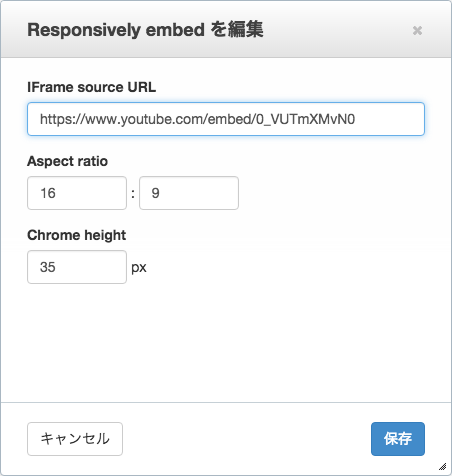The width and height of the screenshot is (452, 476).
Task: Click the 'Aspect ratio' label
Action: click(x=68, y=161)
